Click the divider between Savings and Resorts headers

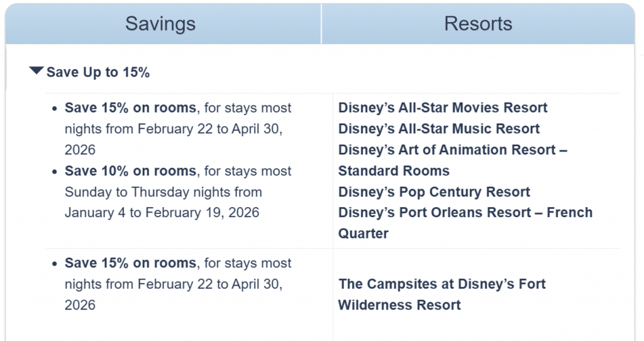(x=321, y=24)
